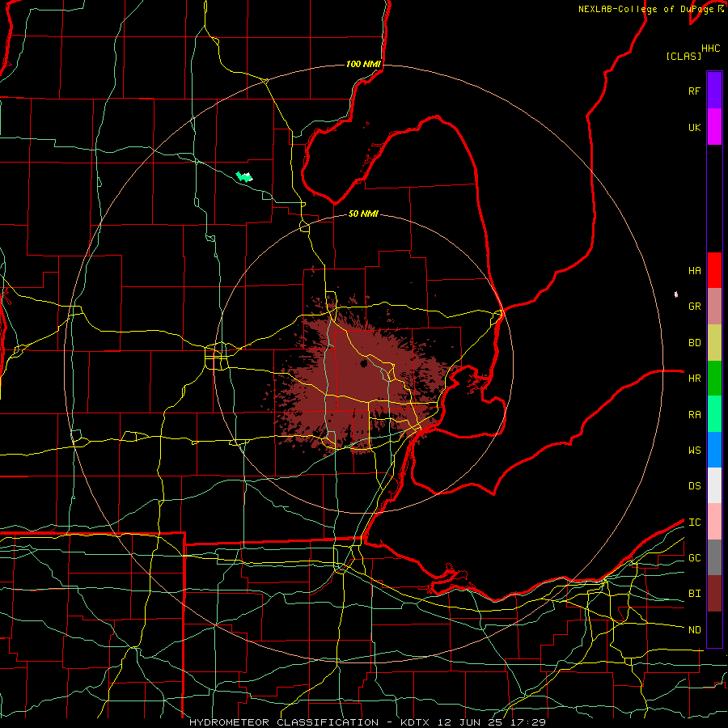The height and width of the screenshot is (728, 728).
Task: Click the HYDROMETEOR CLASSIFICATION title text
Action: click(x=284, y=722)
